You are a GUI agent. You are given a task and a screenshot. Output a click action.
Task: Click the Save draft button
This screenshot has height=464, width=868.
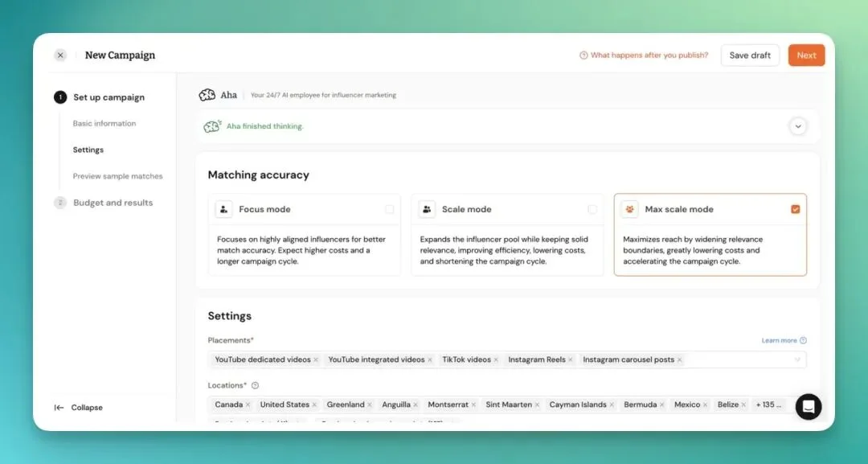coord(749,55)
